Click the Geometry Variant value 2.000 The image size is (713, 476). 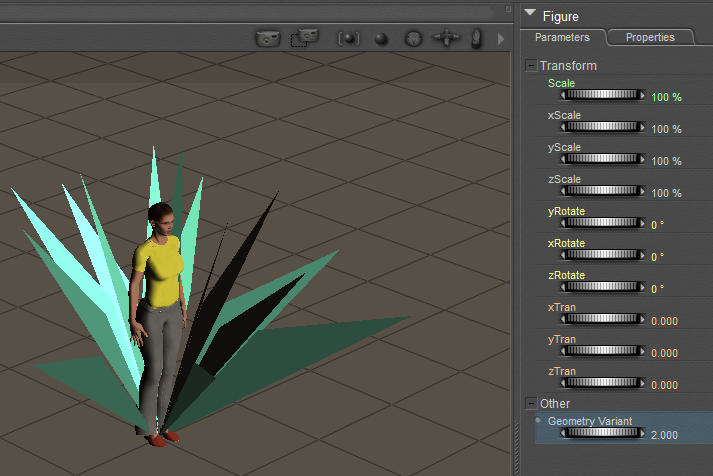pos(664,435)
